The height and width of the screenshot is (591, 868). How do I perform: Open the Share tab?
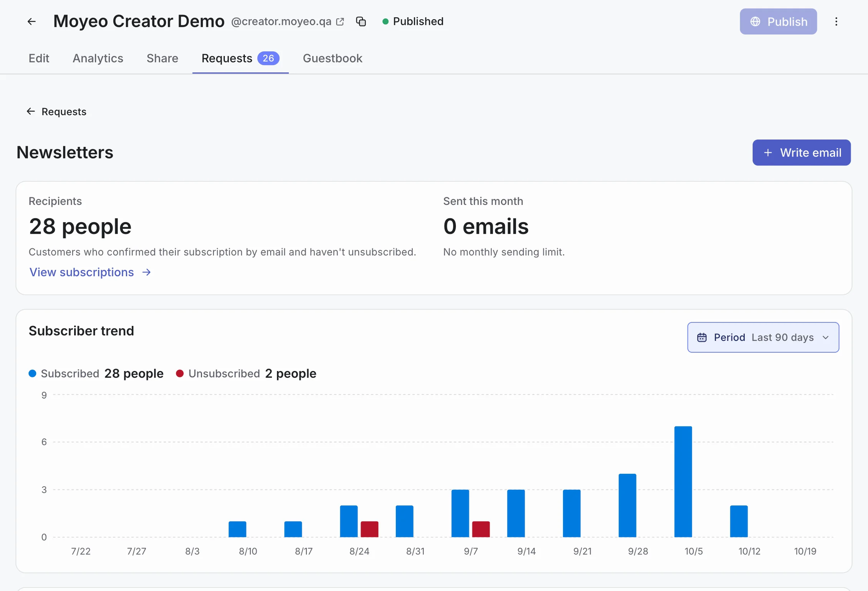pos(162,58)
